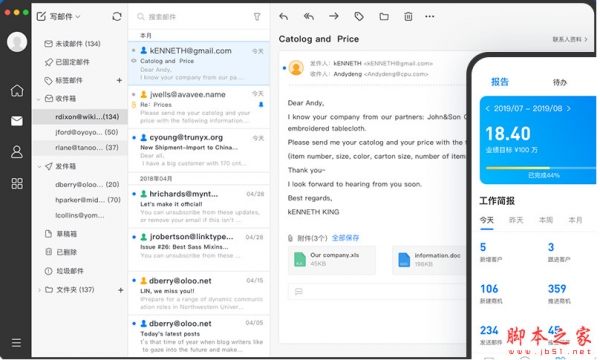Viewport: 600px width, 360px height.
Task: Click the previous period arrow before 2019/07
Action: pyautogui.click(x=487, y=109)
